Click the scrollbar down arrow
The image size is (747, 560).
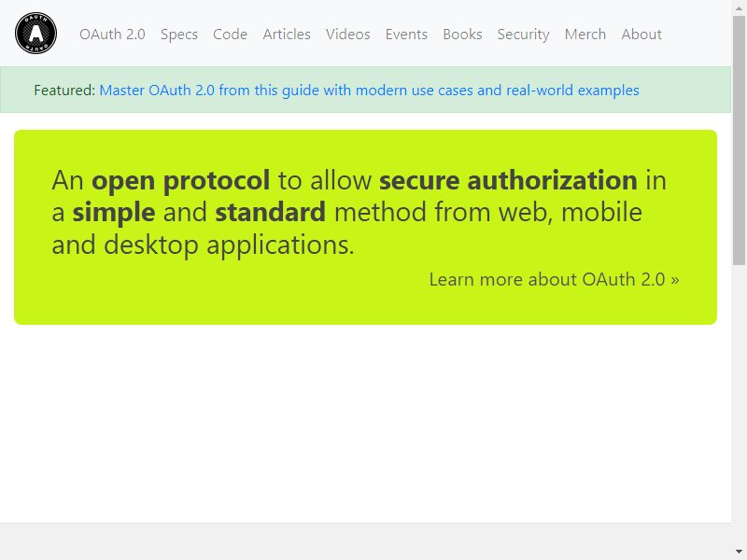pos(739,552)
